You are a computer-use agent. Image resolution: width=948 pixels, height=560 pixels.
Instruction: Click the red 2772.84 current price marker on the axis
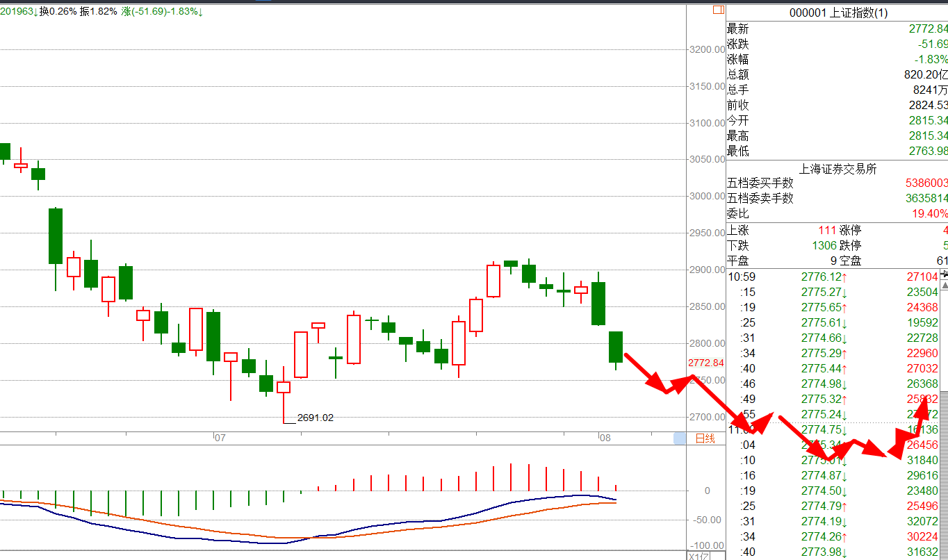pyautogui.click(x=705, y=363)
